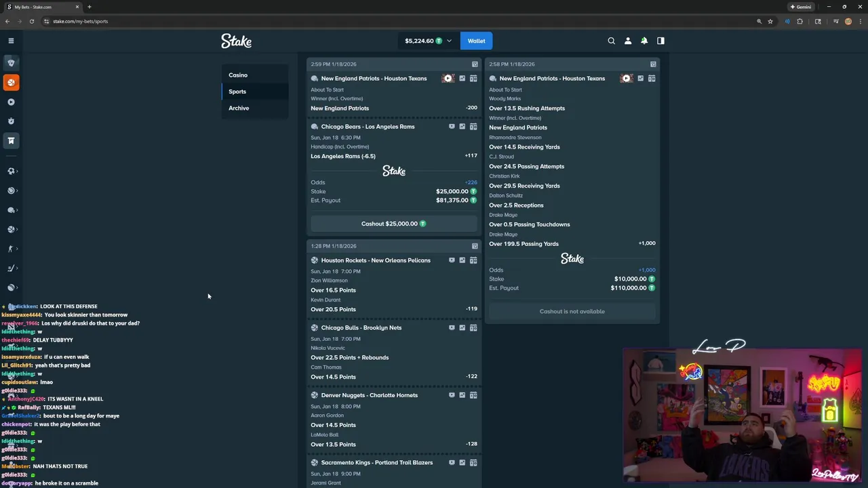Viewport: 868px width, 488px height.
Task: Open scoreboard icon for Chicago Bears - Rams
Action: click(x=473, y=127)
